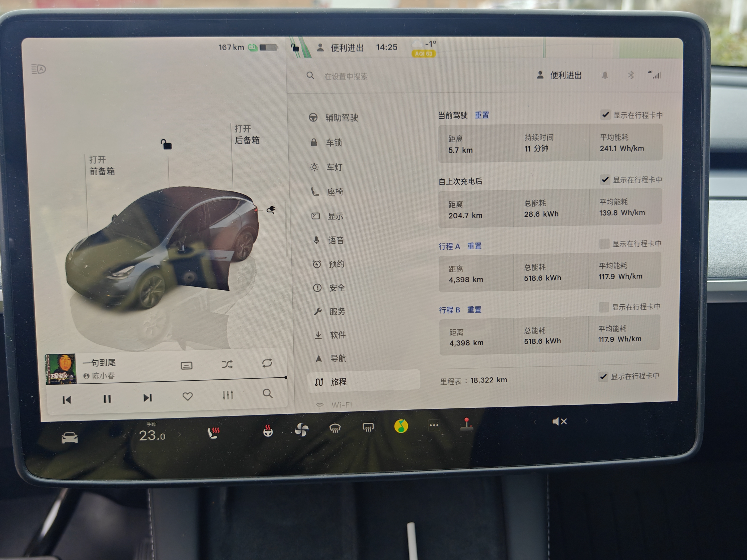
Task: Tap the car controls icon in bottom bar
Action: (x=69, y=437)
